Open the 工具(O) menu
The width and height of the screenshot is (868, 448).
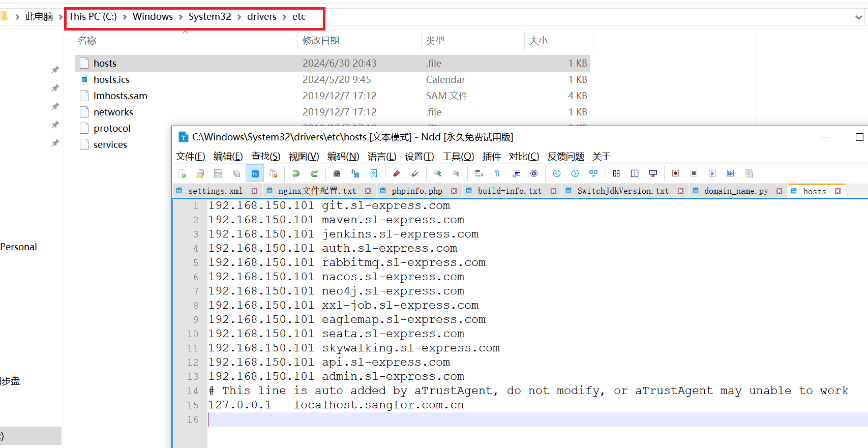point(458,157)
